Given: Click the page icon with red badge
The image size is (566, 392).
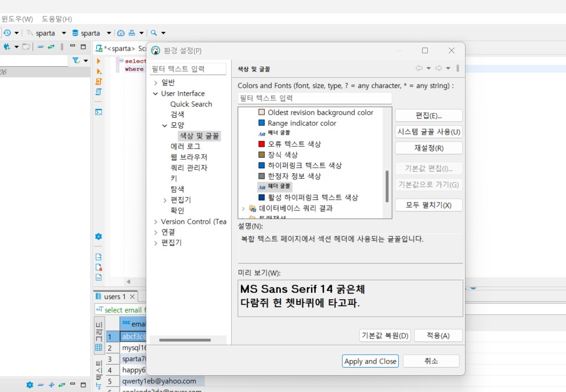Looking at the screenshot, I should [99, 267].
